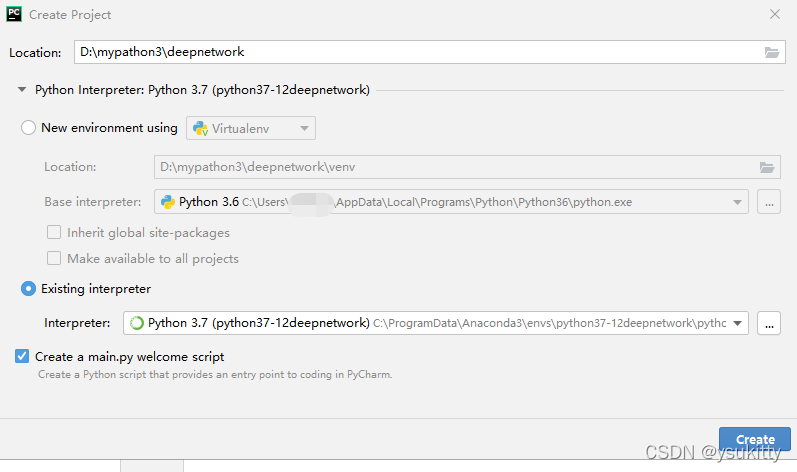
Task: Collapse the Python Interpreter section
Action: (22, 90)
